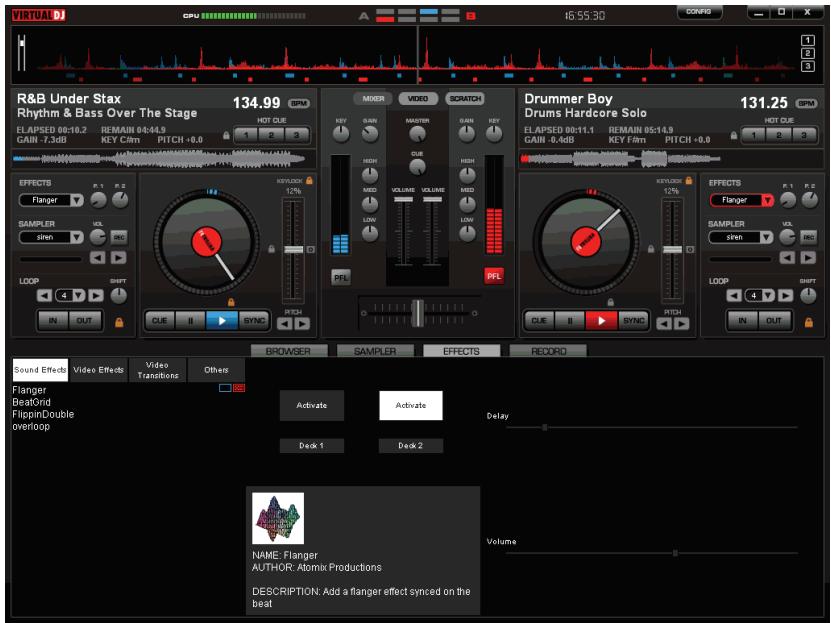
Task: Select Video Effects tab
Action: pyautogui.click(x=99, y=370)
